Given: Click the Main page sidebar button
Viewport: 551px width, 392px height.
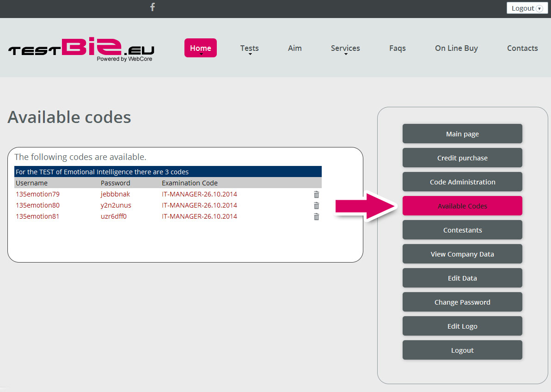Looking at the screenshot, I should [462, 134].
